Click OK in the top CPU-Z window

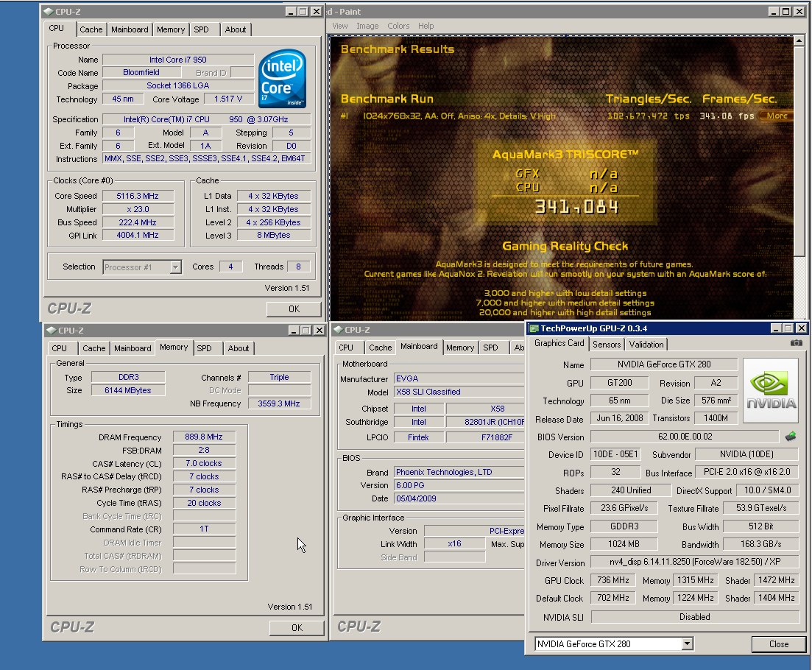pos(294,309)
